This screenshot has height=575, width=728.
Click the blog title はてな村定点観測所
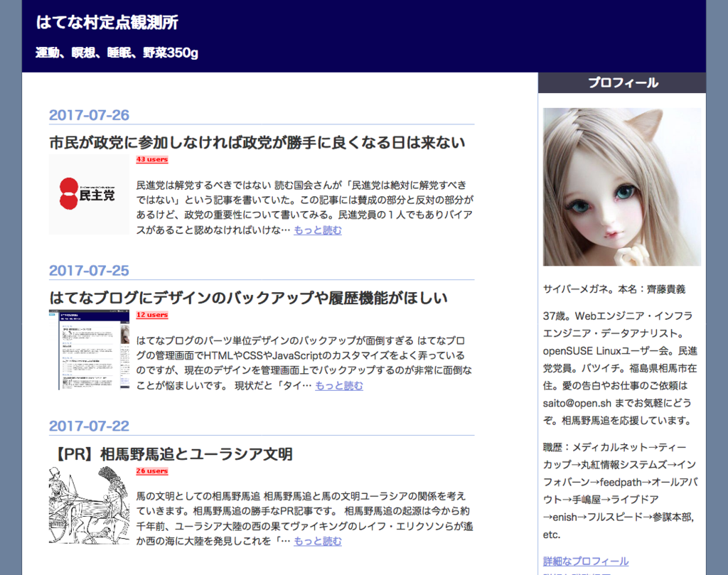(107, 22)
